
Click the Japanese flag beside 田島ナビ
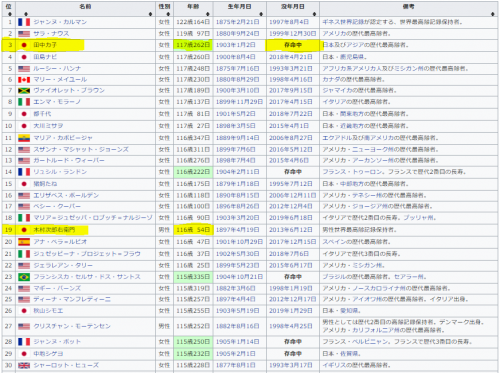coord(24,57)
